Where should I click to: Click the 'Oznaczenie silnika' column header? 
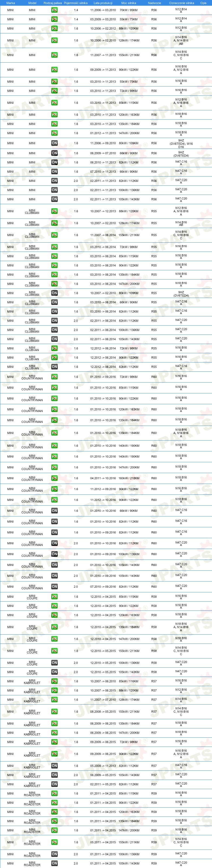coord(181,3)
